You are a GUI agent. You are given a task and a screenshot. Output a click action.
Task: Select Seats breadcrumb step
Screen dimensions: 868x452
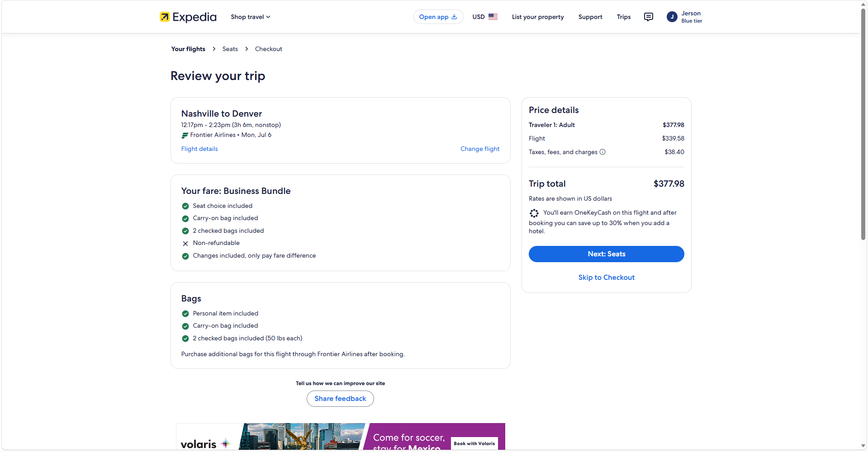(230, 49)
